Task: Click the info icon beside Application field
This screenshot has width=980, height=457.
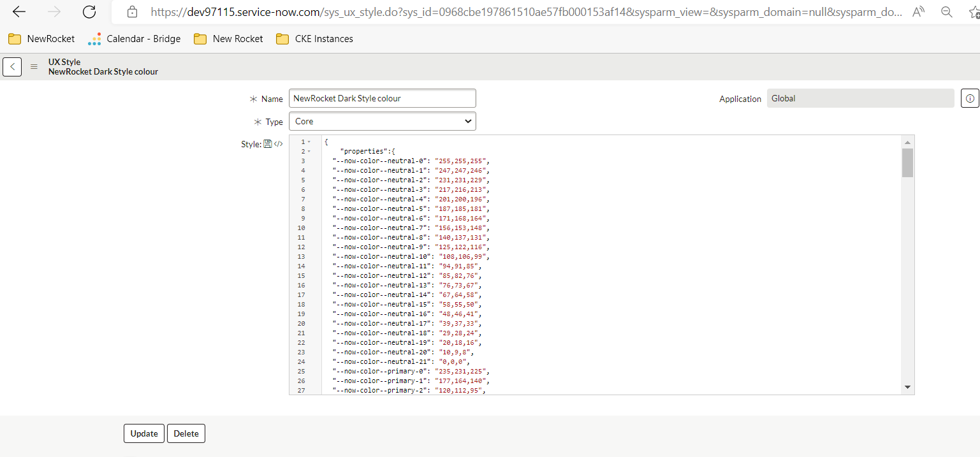Action: 969,98
